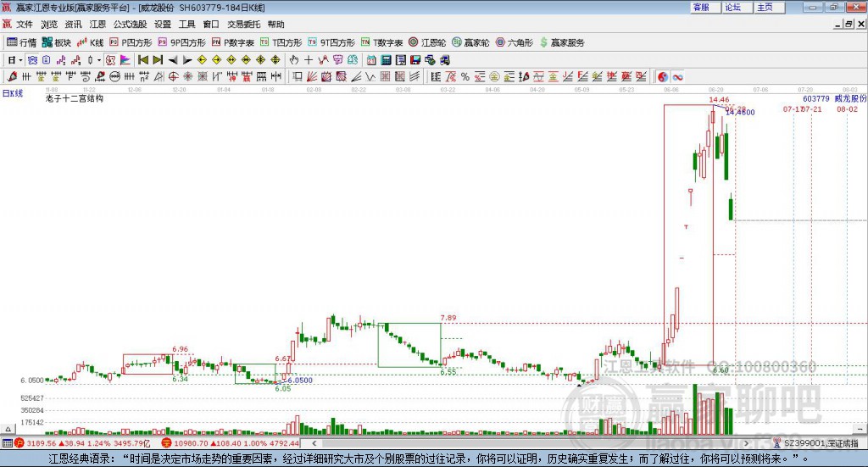Click the keyboard grid icon in status bar
The width and height of the screenshot is (868, 467).
7,443
